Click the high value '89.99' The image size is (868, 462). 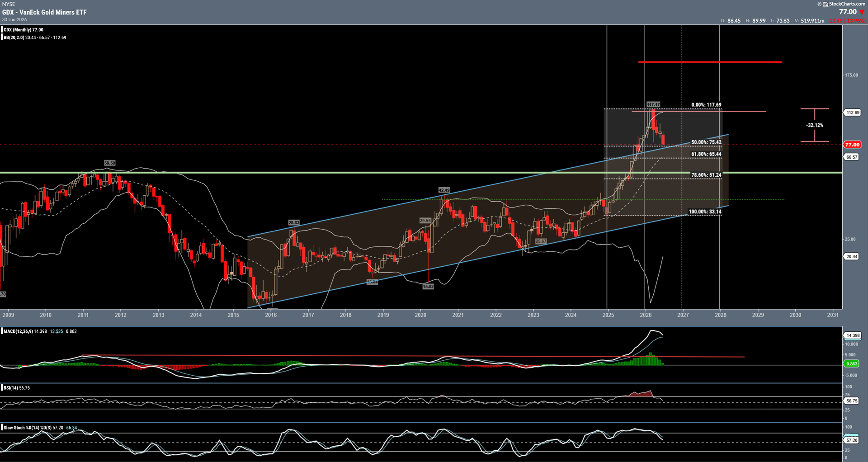point(759,21)
